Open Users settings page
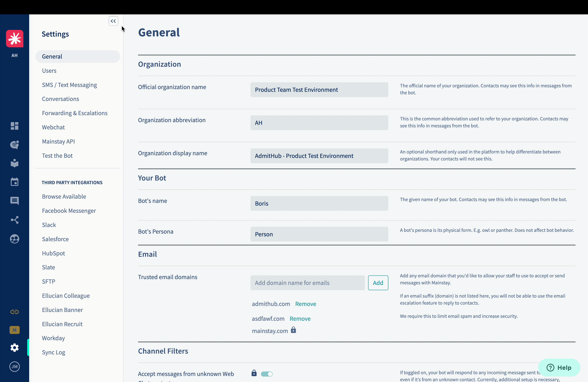Screen dimensions: 588x382 pyautogui.click(x=49, y=71)
